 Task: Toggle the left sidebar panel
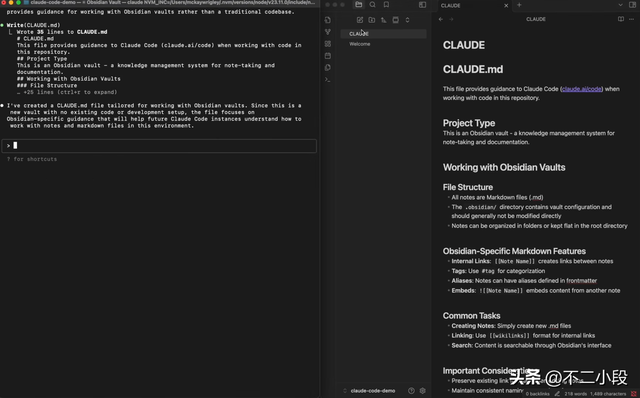tap(422, 5)
